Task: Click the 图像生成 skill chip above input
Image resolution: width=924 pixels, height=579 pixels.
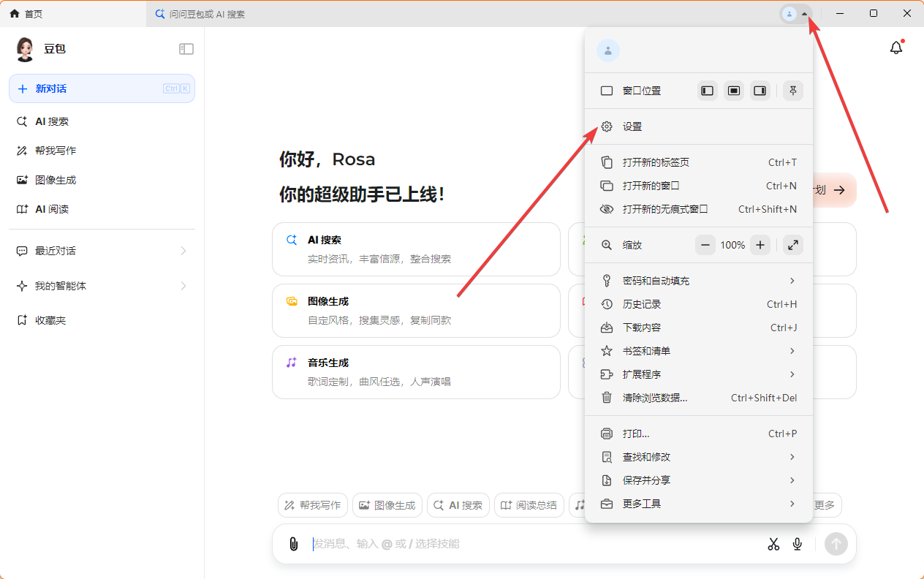Action: [x=387, y=505]
